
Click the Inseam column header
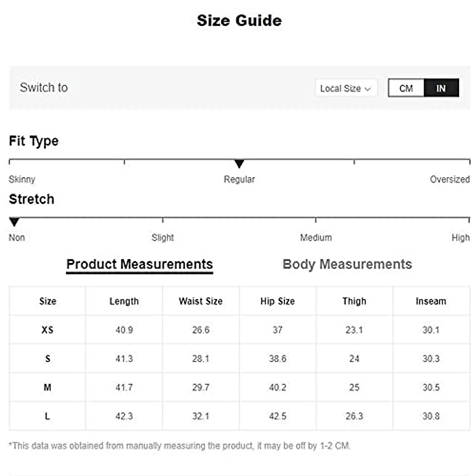[x=431, y=301]
